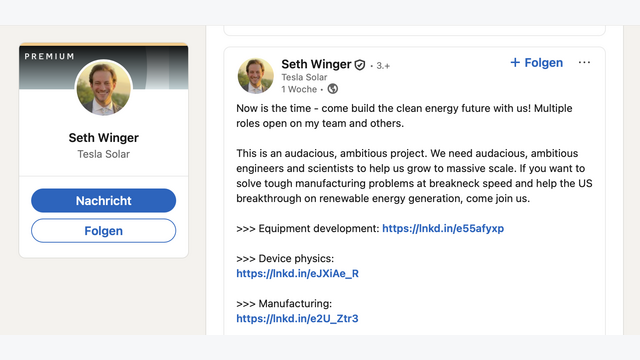Image resolution: width=640 pixels, height=360 pixels.
Task: Click Folgen button in profile card
Action: pyautogui.click(x=104, y=231)
